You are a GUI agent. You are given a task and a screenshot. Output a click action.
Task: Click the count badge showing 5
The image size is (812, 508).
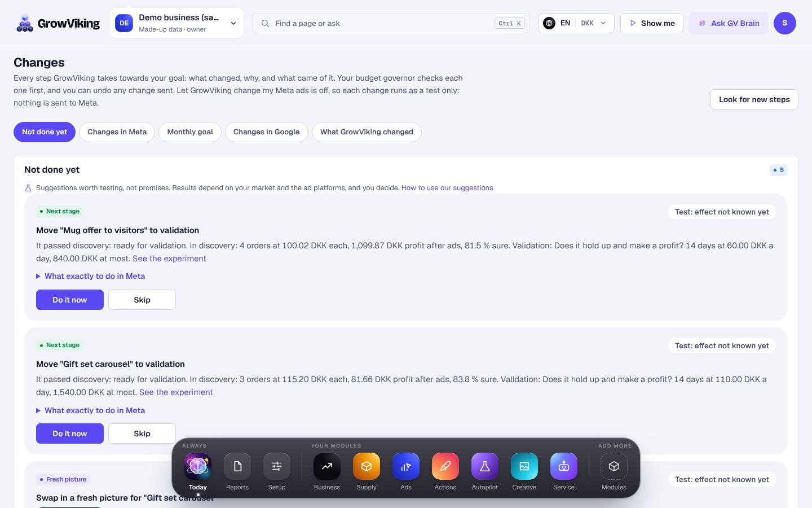pos(779,170)
